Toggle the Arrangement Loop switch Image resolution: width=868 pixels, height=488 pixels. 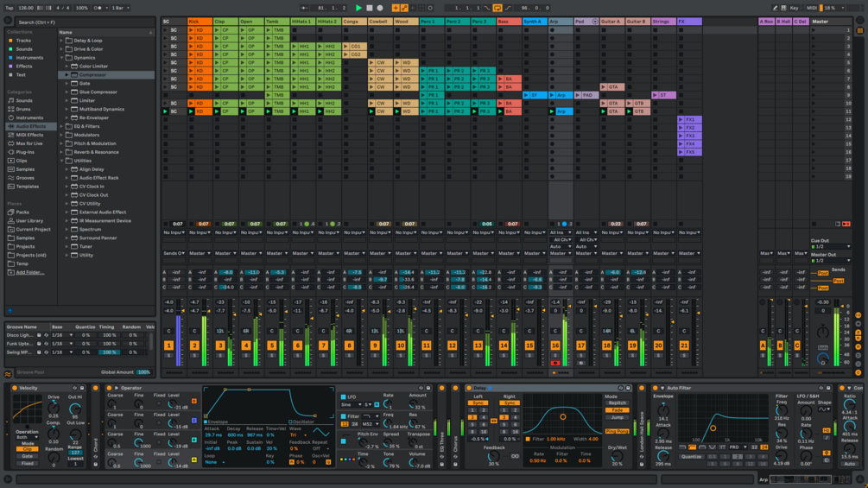(x=497, y=8)
